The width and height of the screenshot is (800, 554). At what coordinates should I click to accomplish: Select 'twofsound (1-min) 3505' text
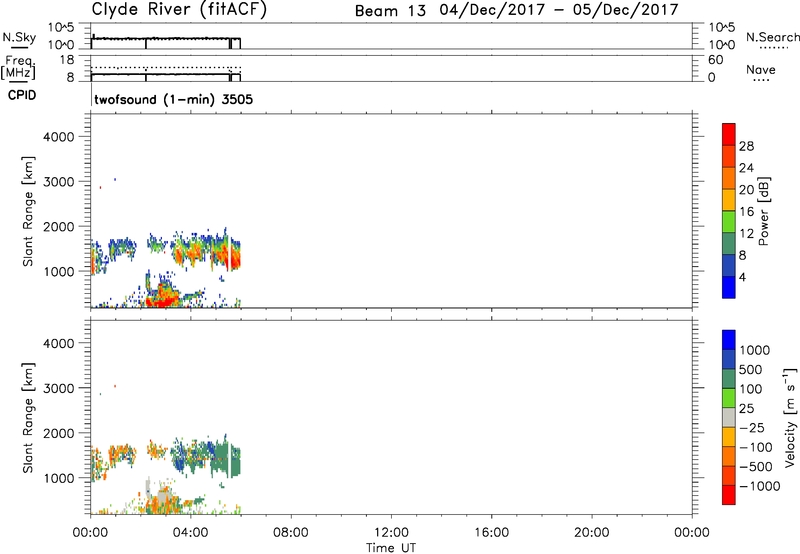(173, 99)
